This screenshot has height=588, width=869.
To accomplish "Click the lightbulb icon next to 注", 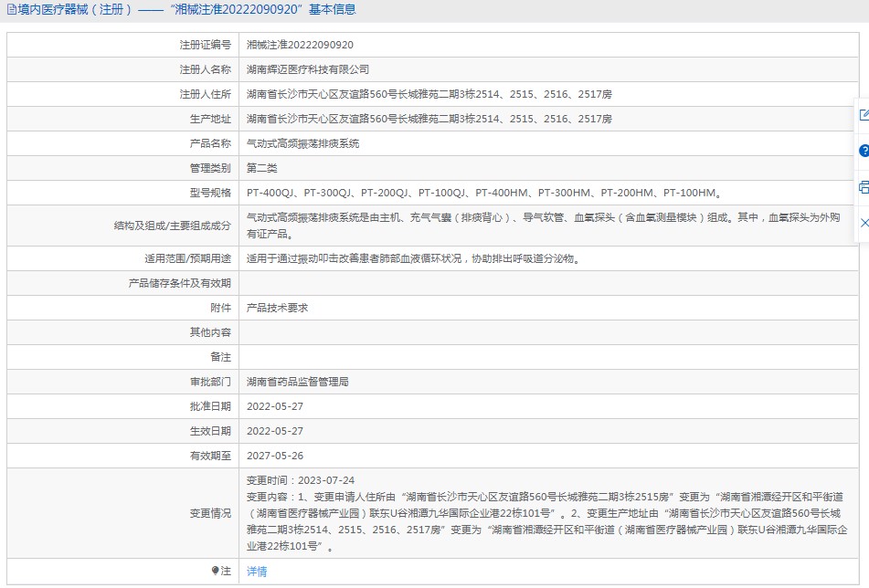I will (216, 571).
